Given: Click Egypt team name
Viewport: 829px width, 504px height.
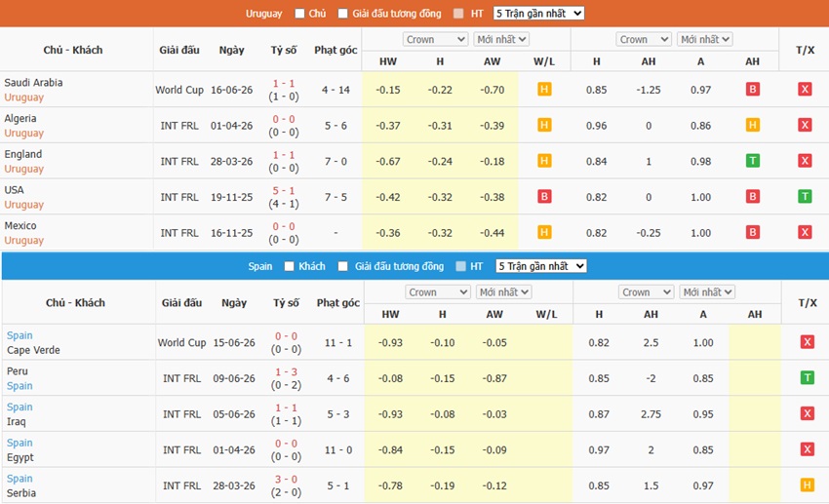Looking at the screenshot, I should click(20, 457).
